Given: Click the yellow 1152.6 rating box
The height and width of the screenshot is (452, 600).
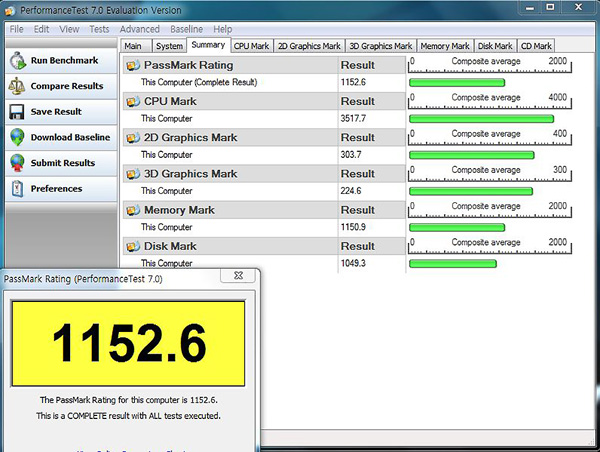Looking at the screenshot, I should pos(128,343).
